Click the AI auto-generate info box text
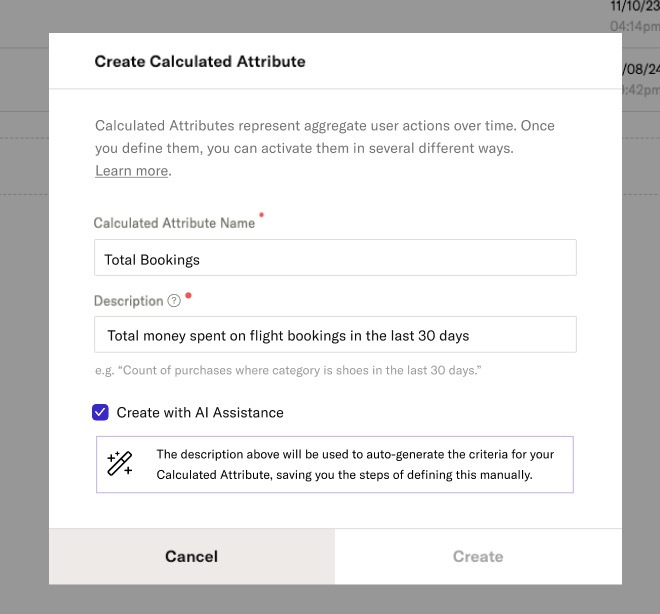 tap(355, 464)
